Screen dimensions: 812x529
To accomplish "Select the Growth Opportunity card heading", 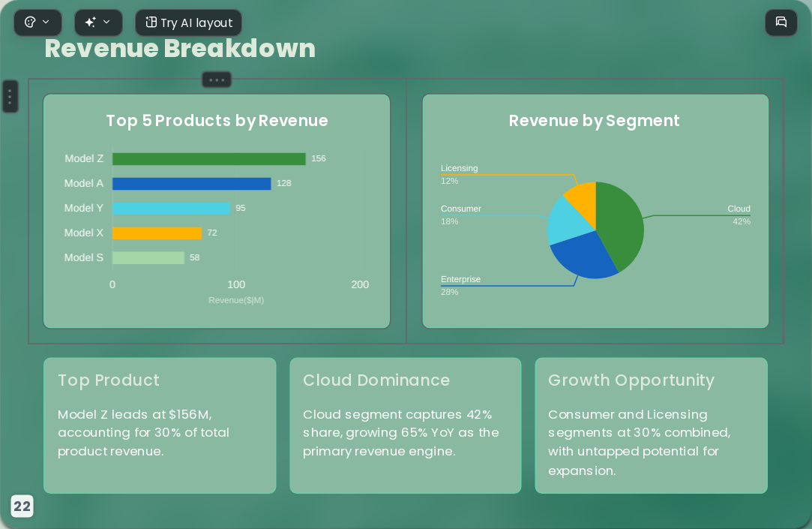I will pos(631,380).
